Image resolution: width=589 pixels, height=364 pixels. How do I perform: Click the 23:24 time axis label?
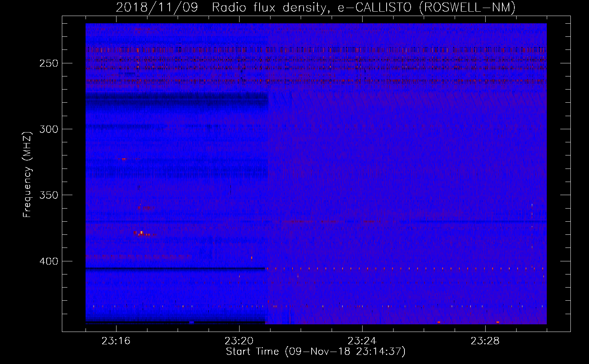362,341
